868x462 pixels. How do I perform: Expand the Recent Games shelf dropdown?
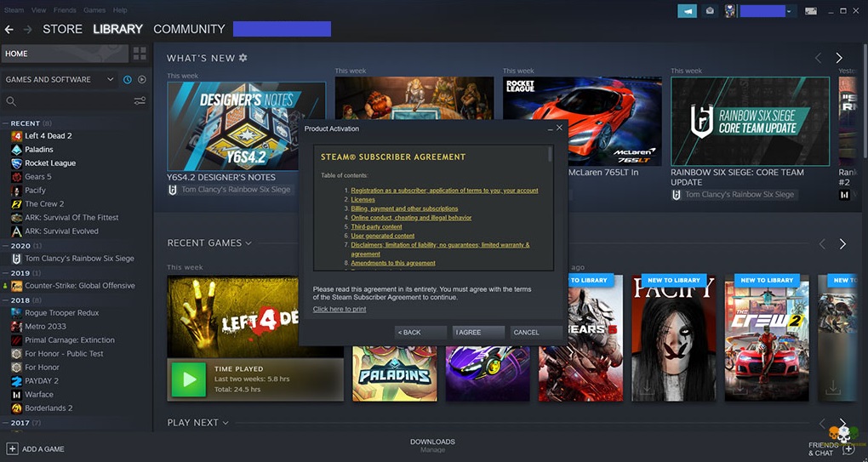click(248, 243)
